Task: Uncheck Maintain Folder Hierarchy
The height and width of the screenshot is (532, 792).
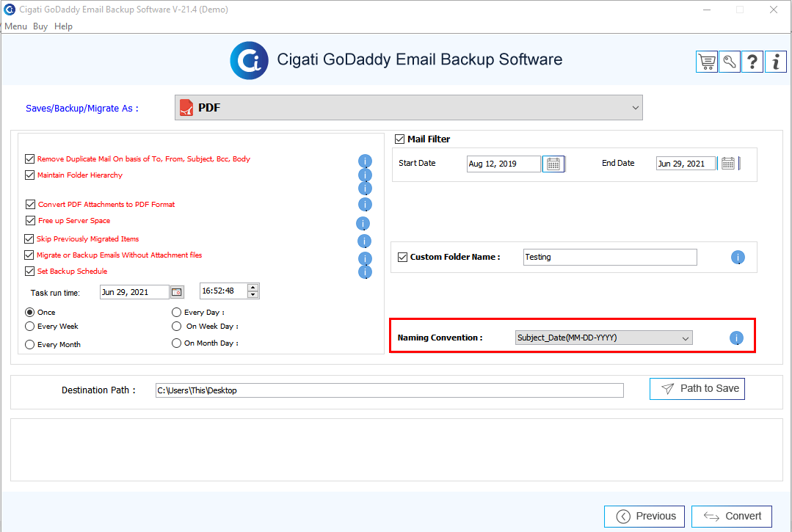Action: click(30, 175)
